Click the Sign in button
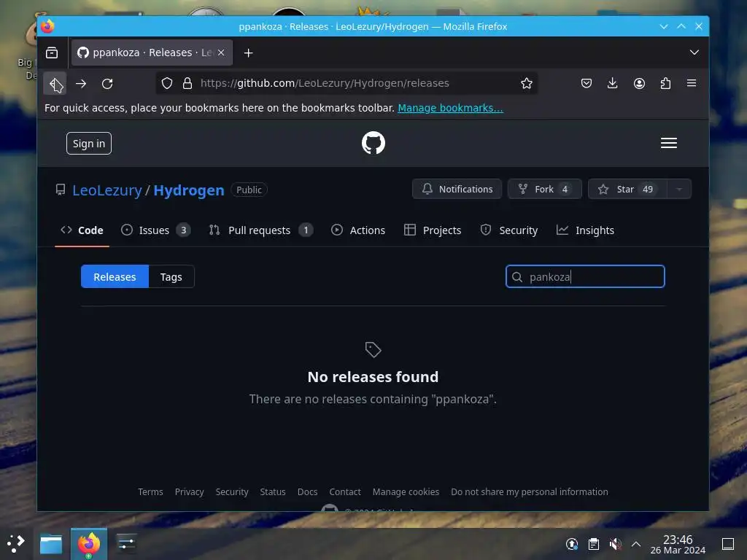 tap(88, 144)
